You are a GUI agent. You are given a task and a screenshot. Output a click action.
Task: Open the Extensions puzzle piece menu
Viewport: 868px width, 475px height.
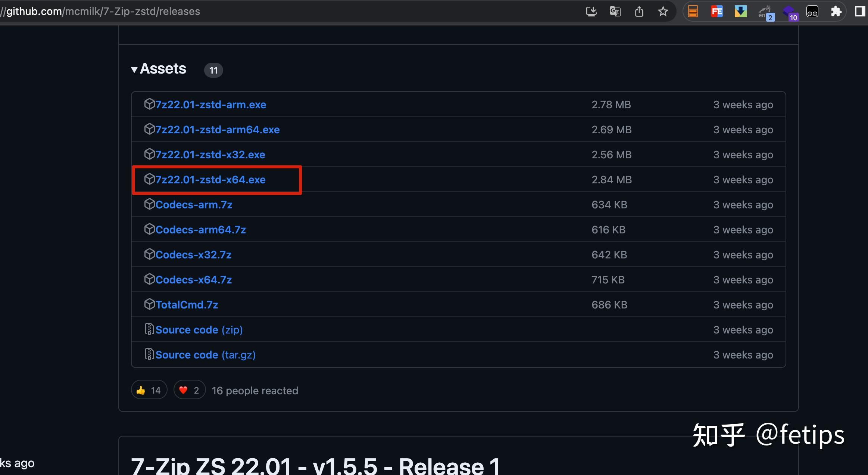coord(836,12)
